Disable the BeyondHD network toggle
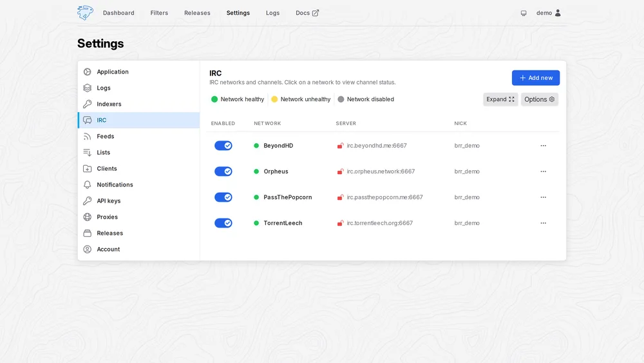 (x=223, y=146)
